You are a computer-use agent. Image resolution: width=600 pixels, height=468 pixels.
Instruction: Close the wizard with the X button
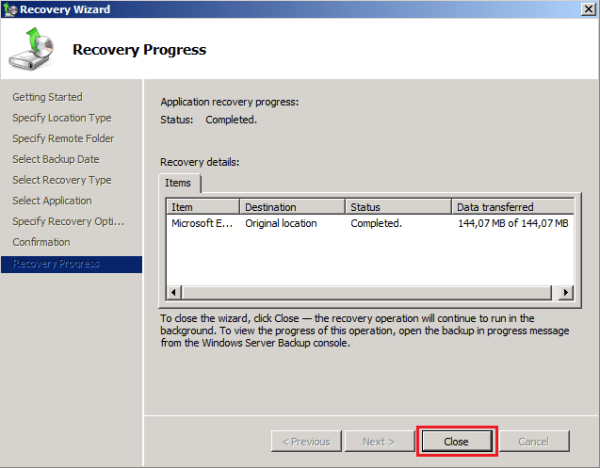(588, 9)
